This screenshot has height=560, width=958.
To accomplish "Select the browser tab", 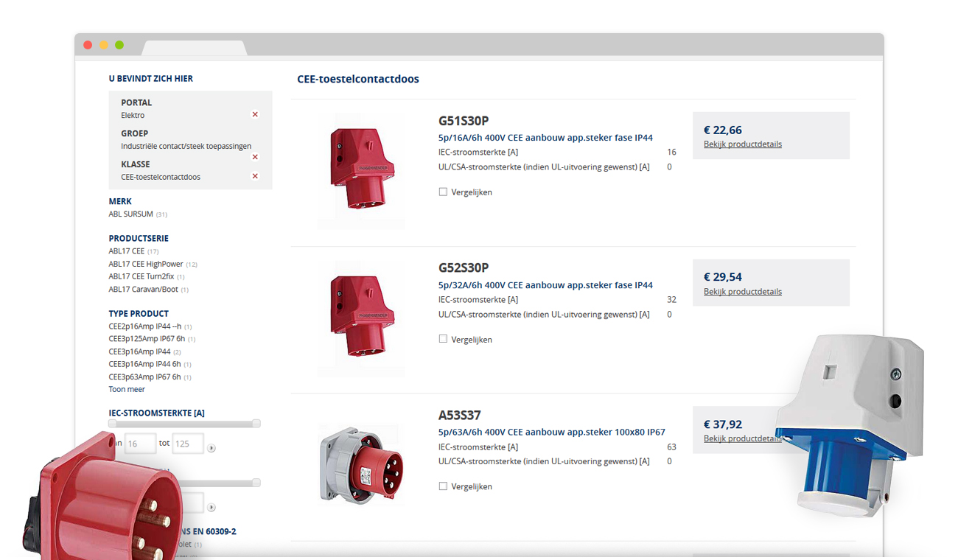I will coord(194,48).
